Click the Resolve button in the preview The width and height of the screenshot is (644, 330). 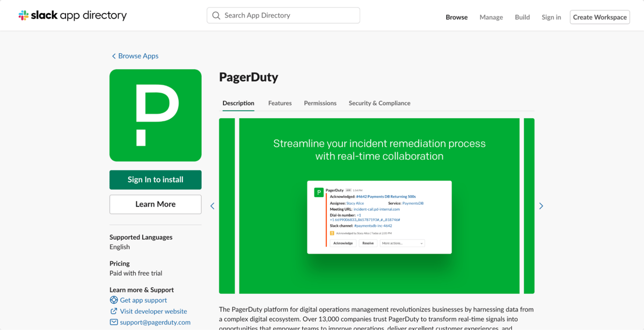[368, 243]
